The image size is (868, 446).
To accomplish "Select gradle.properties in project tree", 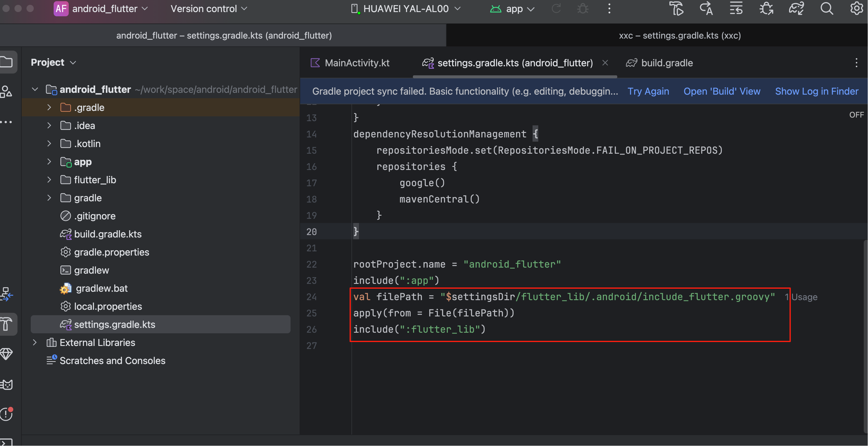I will 111,252.
